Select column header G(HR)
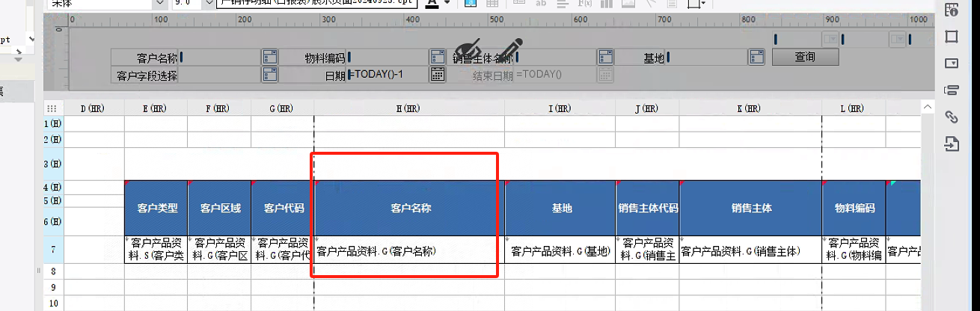 (x=283, y=108)
